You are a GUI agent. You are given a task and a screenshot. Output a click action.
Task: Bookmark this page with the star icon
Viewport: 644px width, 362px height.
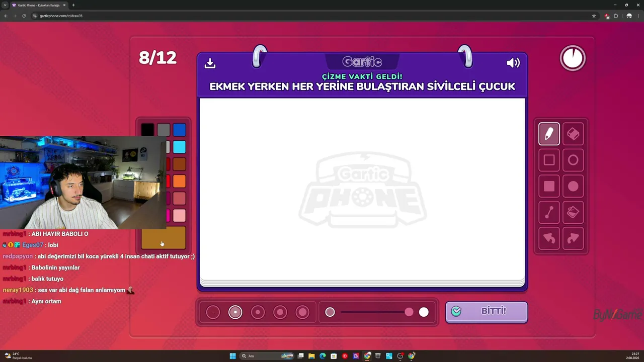pos(594,16)
